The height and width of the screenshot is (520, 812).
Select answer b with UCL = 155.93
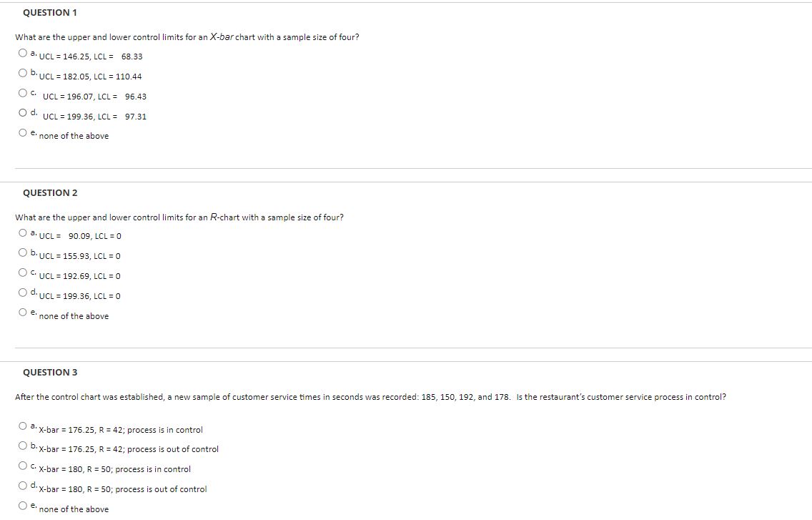(22, 252)
